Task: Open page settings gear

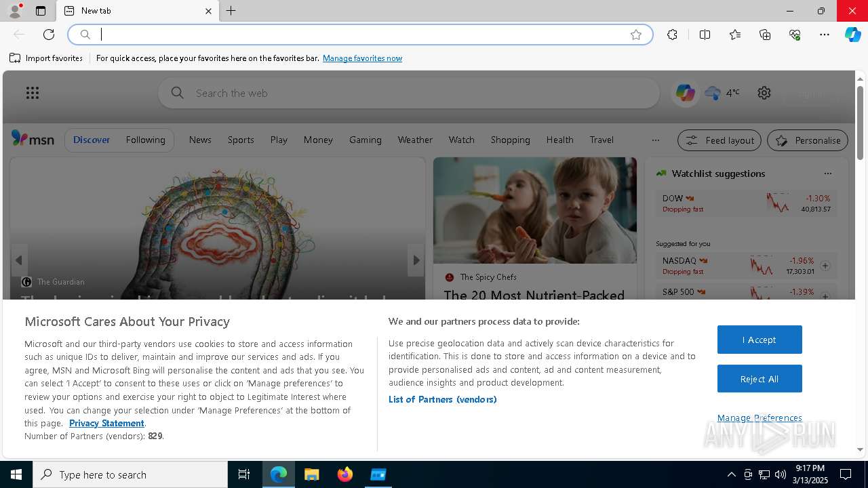Action: (x=764, y=93)
